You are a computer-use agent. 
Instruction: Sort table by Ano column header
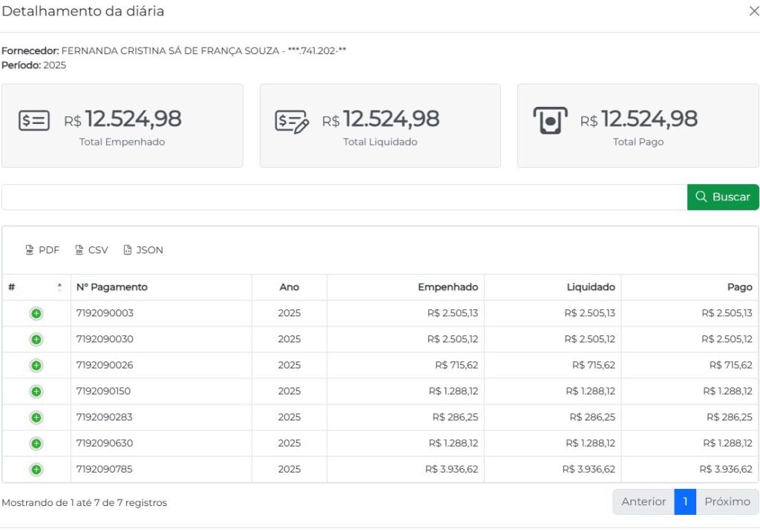289,287
